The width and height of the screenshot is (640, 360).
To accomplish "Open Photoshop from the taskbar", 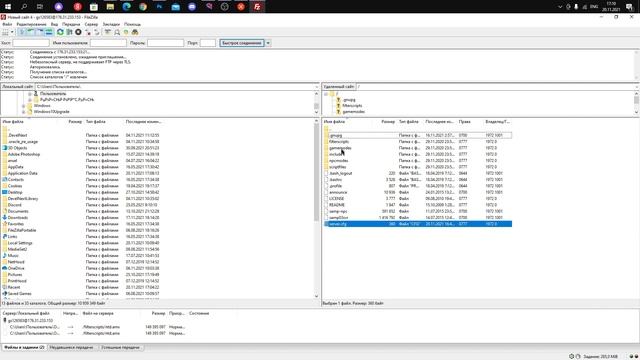I will coord(159,7).
